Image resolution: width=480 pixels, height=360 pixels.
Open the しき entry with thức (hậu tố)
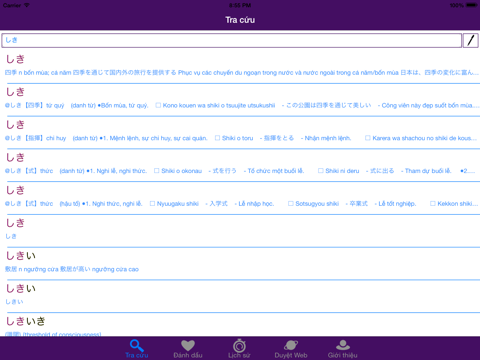240,197
